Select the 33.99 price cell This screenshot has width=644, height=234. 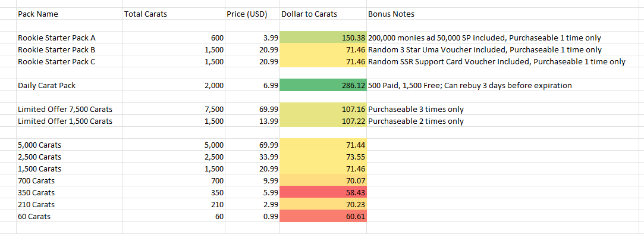tap(252, 157)
